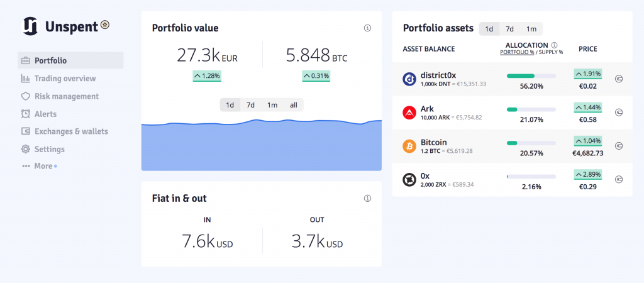Click the round icon right of the 0x price
644x283 pixels.
pyautogui.click(x=619, y=179)
